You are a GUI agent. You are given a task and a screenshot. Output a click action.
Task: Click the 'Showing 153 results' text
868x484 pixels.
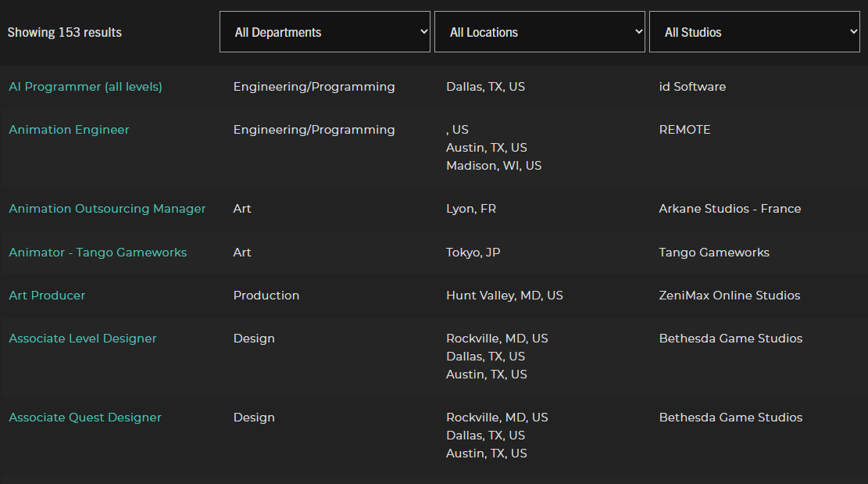pos(65,33)
